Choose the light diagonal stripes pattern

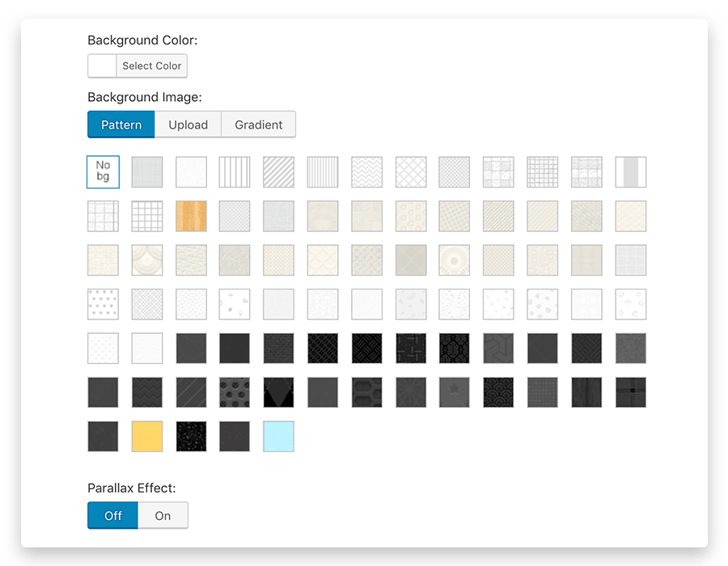pyautogui.click(x=278, y=172)
